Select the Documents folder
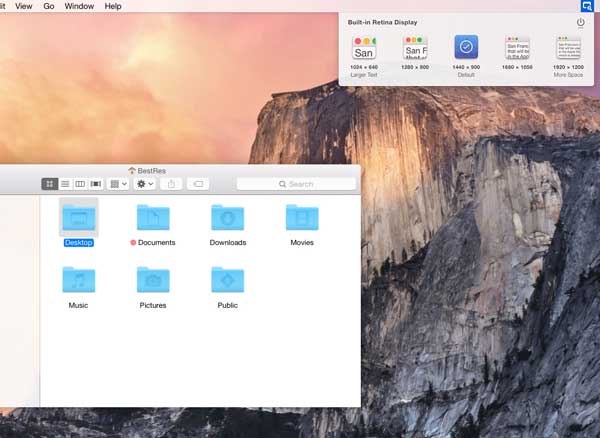Screen dimensions: 600x438 (x=153, y=217)
